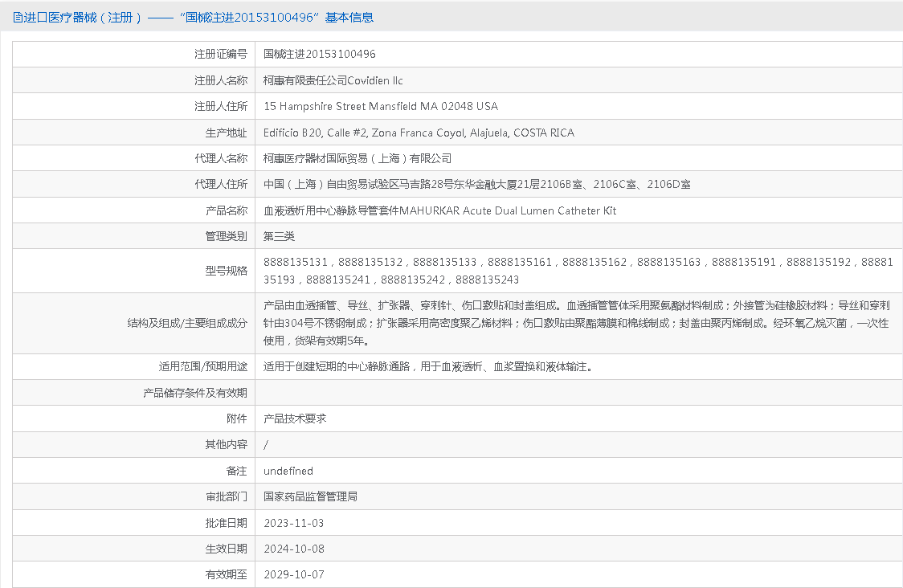Select the '附件' row label
The image size is (903, 588).
[x=237, y=419]
